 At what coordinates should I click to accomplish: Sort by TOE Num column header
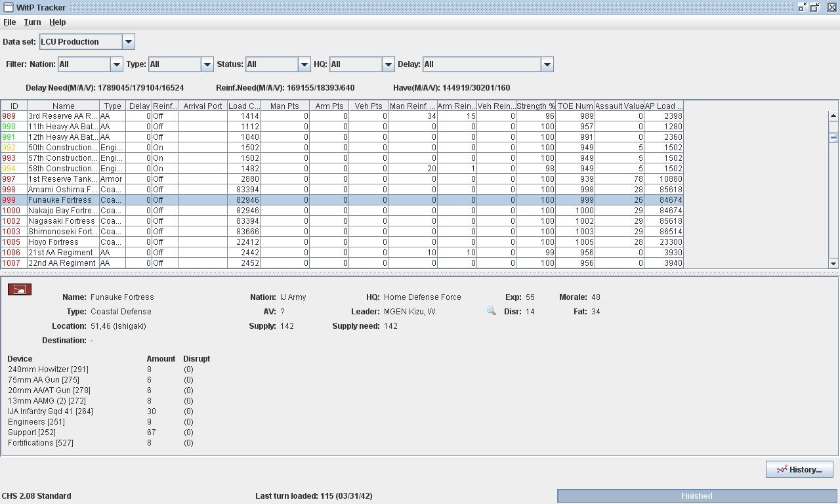(576, 106)
